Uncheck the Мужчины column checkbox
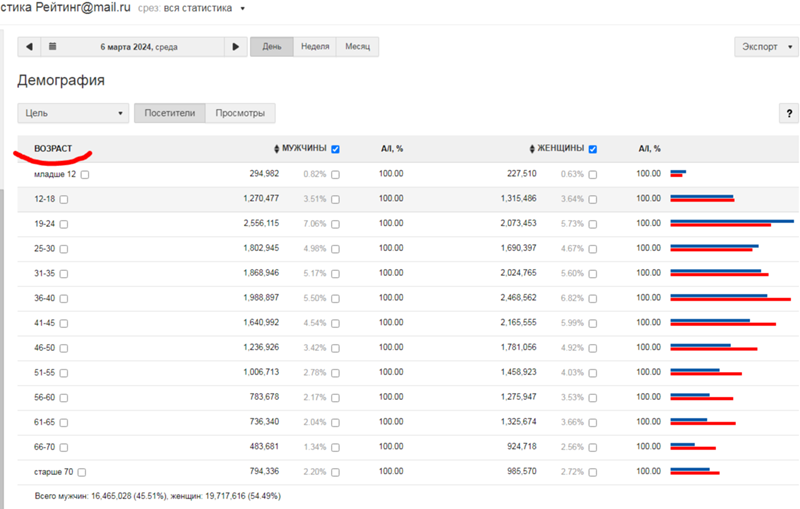Viewport: 800px width, 509px height. click(x=336, y=149)
